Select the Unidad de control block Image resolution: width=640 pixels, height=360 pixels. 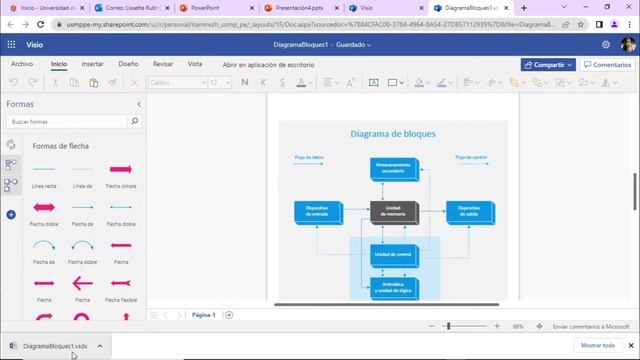(x=394, y=256)
